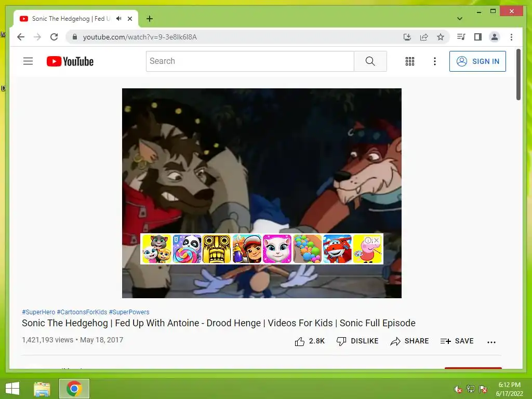The height and width of the screenshot is (399, 532).
Task: Reload the YouTube page
Action: [x=54, y=37]
